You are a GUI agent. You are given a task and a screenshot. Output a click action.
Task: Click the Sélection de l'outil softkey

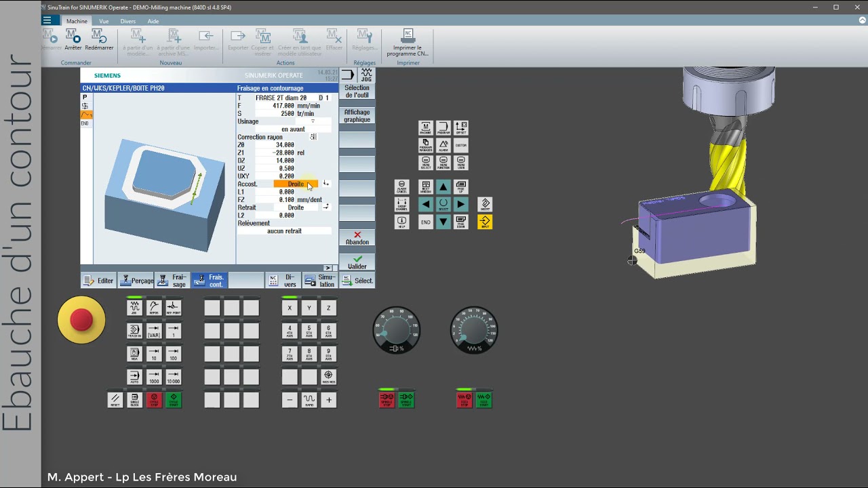357,91
